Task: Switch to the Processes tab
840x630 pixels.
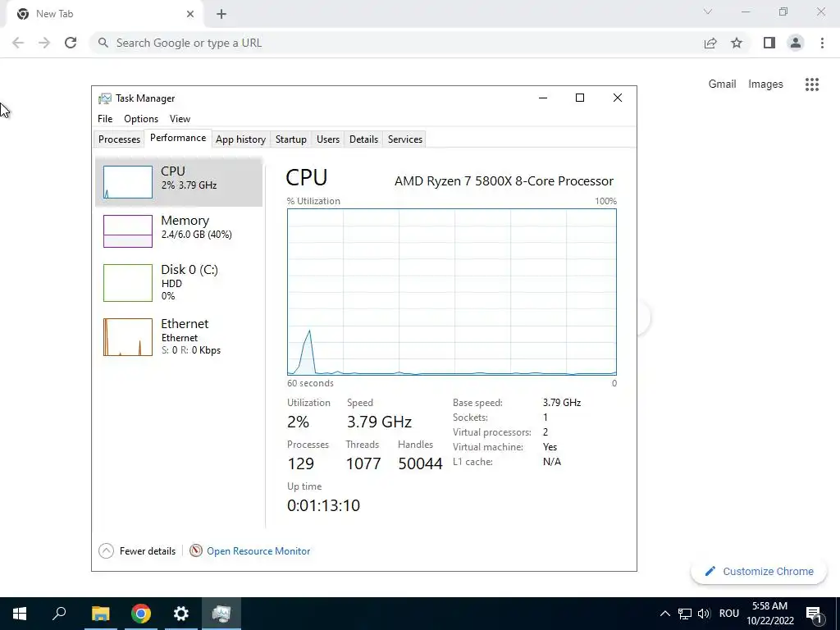Action: [x=119, y=139]
